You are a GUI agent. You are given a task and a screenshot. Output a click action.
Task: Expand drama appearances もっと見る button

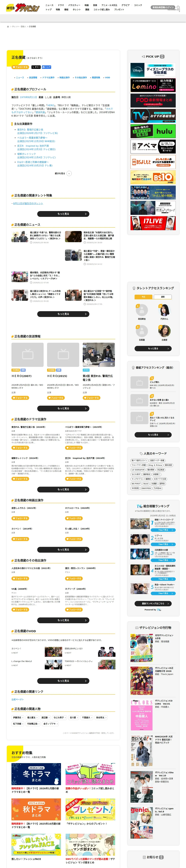pyautogui.click(x=63, y=489)
